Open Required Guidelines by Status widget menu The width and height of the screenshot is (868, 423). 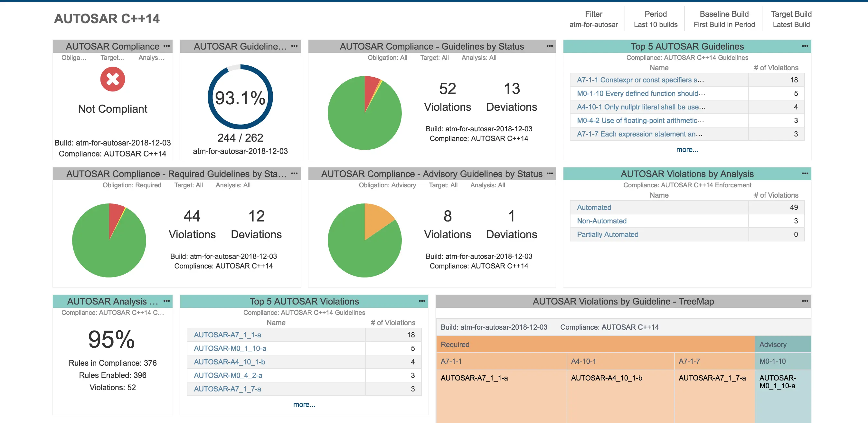294,174
